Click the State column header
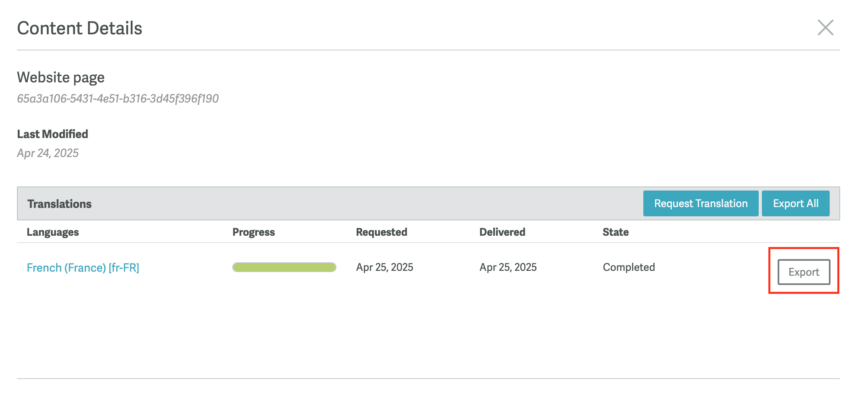This screenshot has height=400, width=868. (x=615, y=232)
